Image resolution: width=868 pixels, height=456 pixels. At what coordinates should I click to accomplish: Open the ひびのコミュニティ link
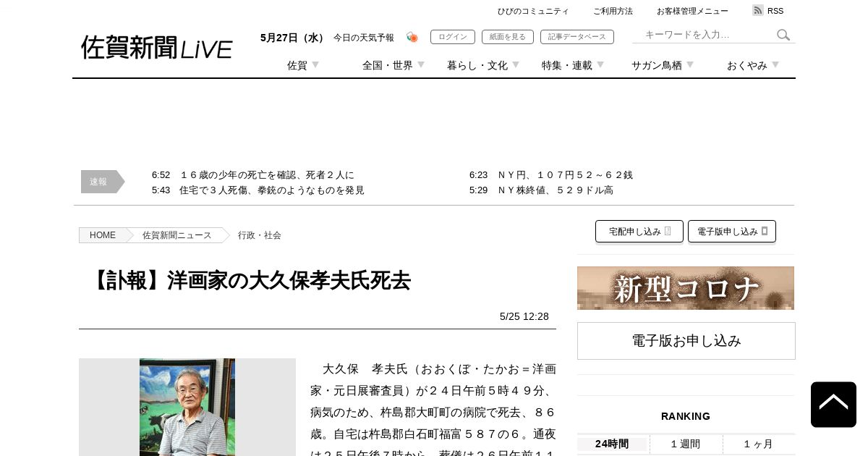[x=533, y=11]
